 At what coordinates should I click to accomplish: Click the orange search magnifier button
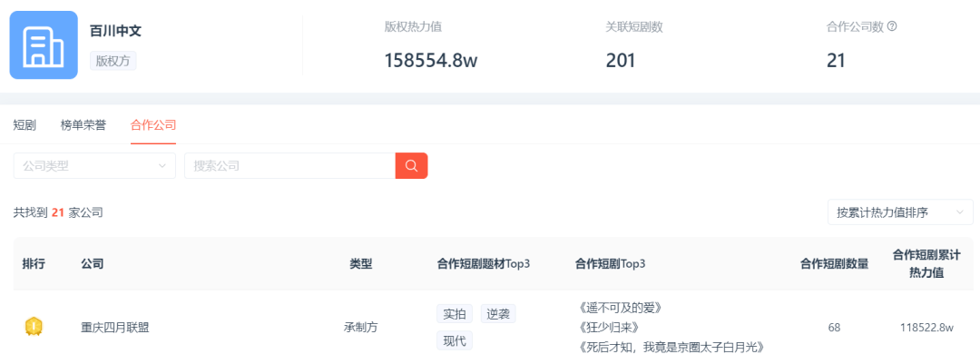(411, 166)
